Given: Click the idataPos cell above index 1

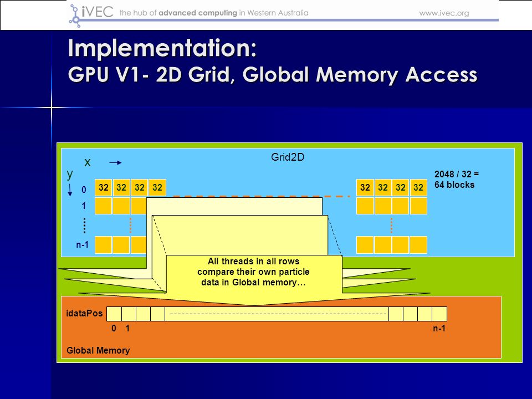Looking at the screenshot, I should coord(129,314).
